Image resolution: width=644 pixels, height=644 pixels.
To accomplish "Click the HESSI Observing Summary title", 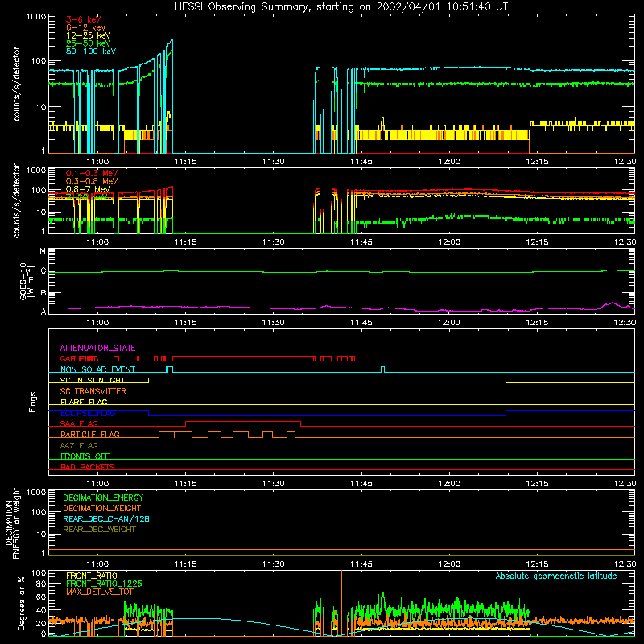I will tap(341, 6).
